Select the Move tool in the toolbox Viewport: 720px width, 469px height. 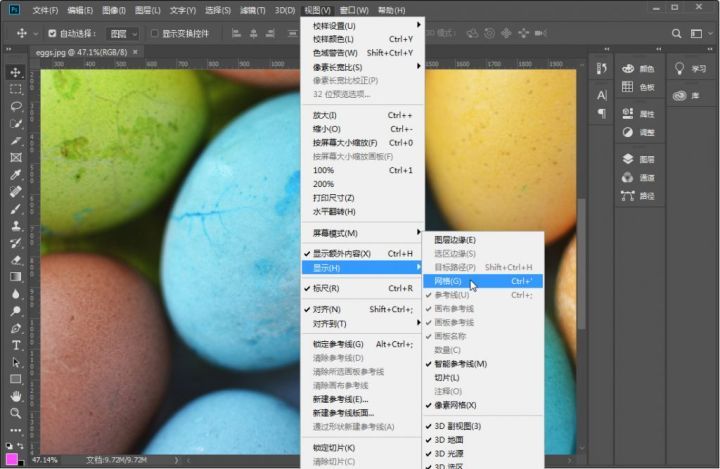(16, 73)
